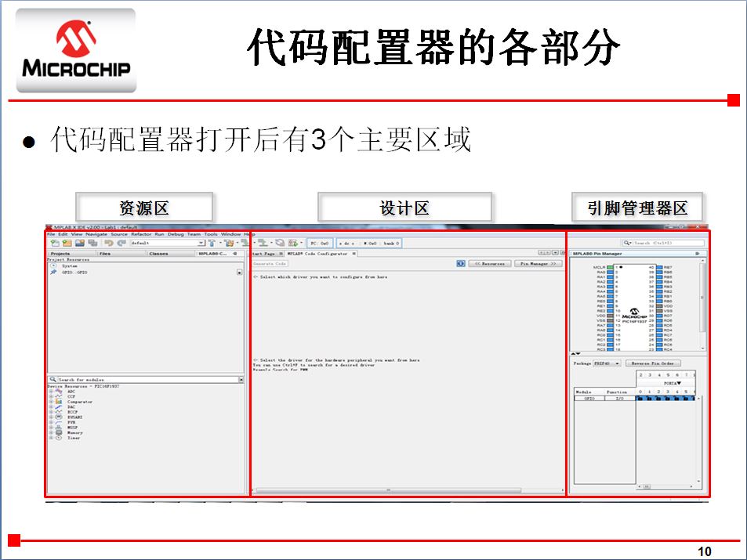Screen dimensions: 747x560
Task: Toggle GPIO lock for PORTA pin 2
Action: coord(658,399)
